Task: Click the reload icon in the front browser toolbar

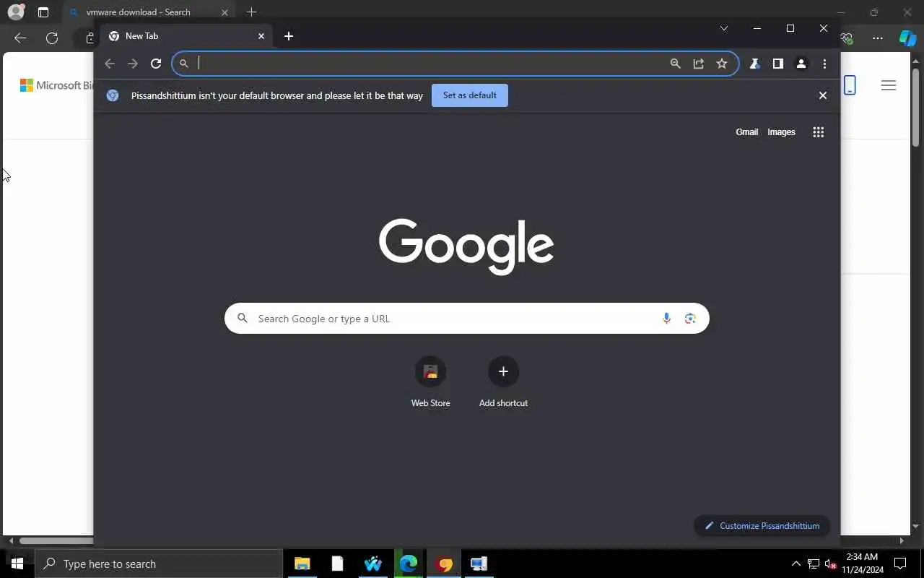Action: coord(155,64)
